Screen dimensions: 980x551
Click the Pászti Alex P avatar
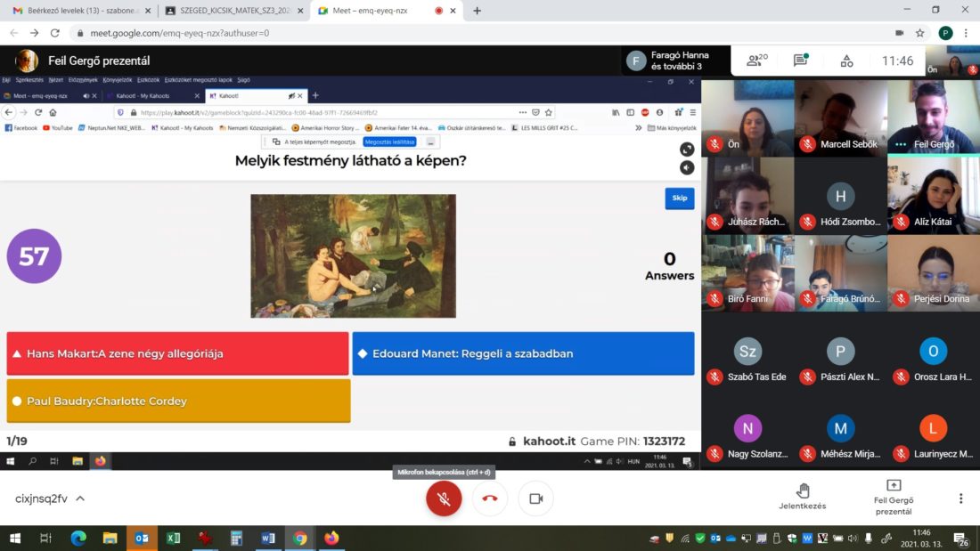tap(841, 351)
